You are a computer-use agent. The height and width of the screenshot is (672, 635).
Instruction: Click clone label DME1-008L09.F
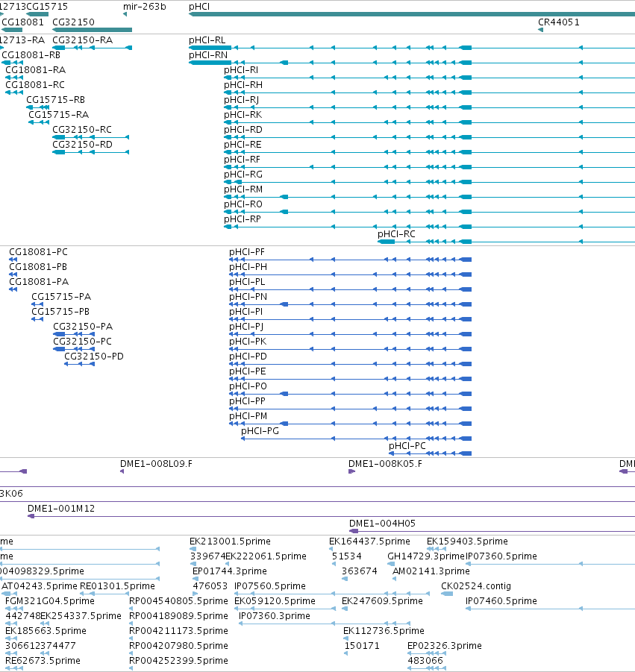point(156,464)
